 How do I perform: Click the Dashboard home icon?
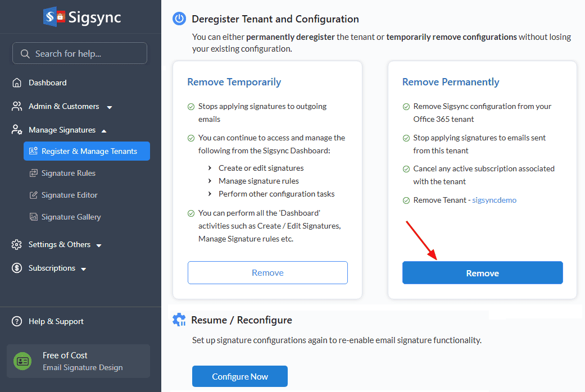click(17, 83)
